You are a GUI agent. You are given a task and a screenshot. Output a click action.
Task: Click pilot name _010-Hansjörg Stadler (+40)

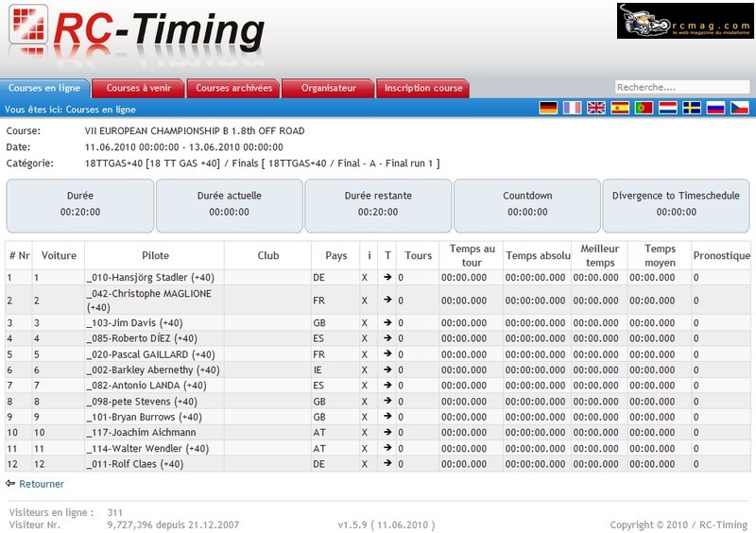click(150, 277)
